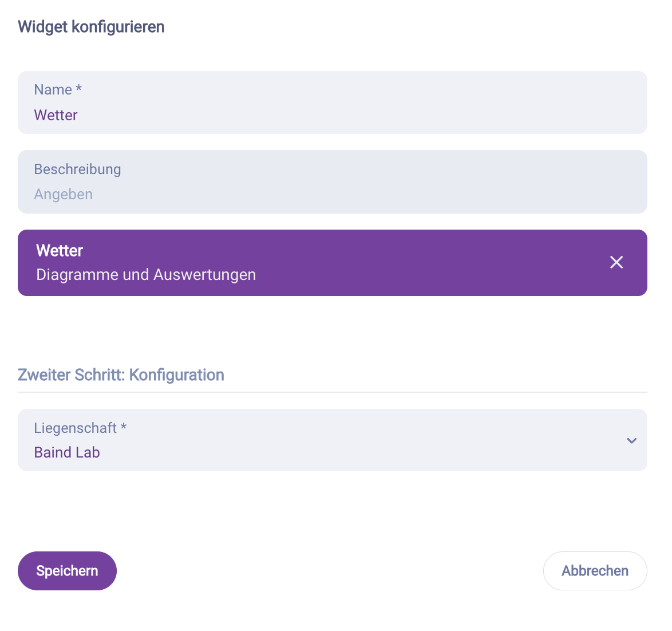Click the required Name label
The height and width of the screenshot is (631, 672).
pos(57,89)
